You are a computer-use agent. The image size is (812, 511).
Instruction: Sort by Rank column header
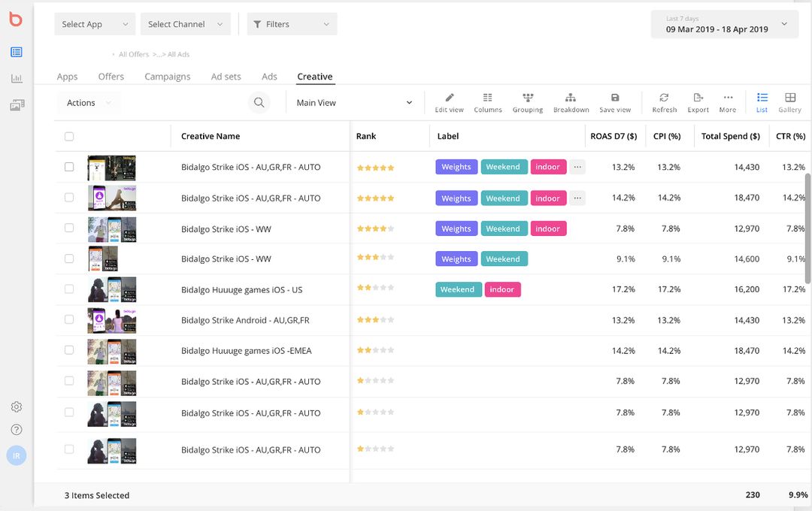366,136
